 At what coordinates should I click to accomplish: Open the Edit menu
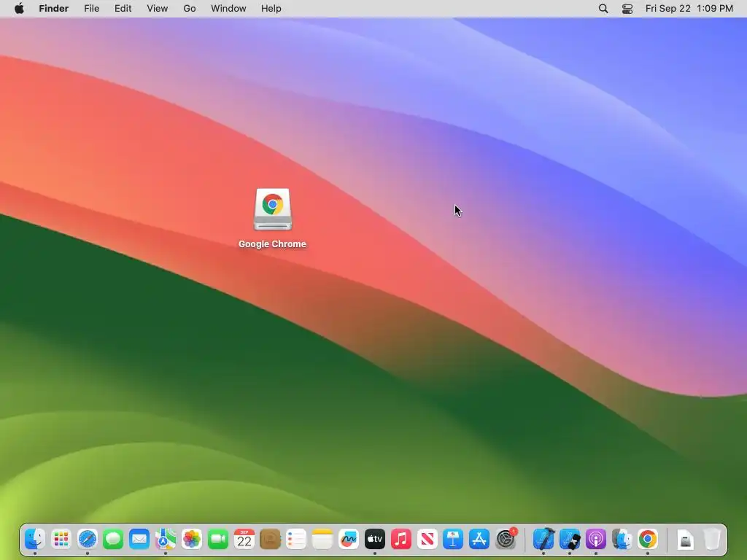click(123, 9)
